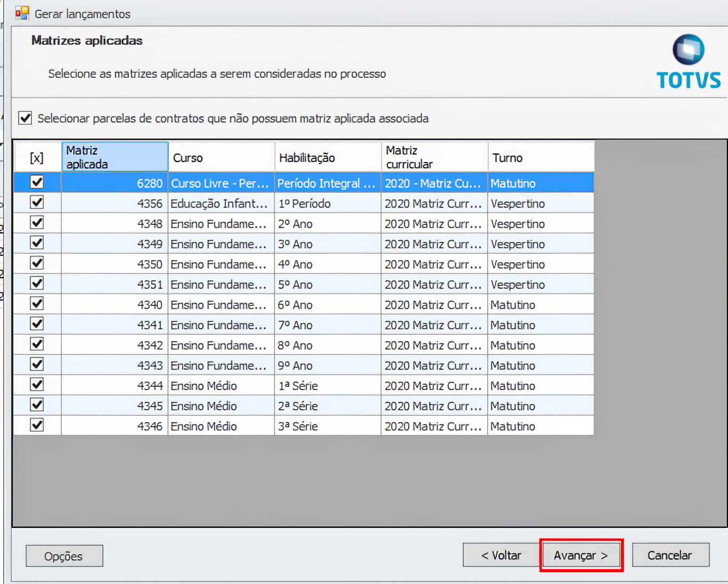This screenshot has width=728, height=584.
Task: Select the Ensino Médio 2ª Série row
Action: [x=219, y=406]
